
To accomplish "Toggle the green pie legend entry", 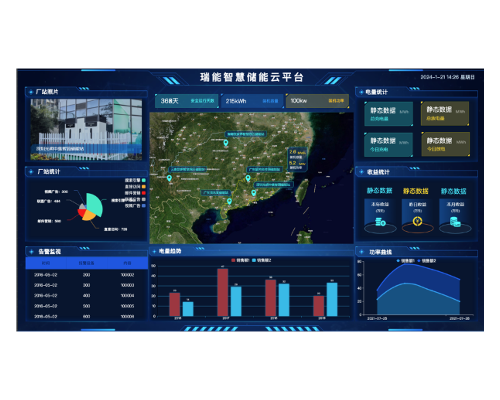I will pos(135,180).
